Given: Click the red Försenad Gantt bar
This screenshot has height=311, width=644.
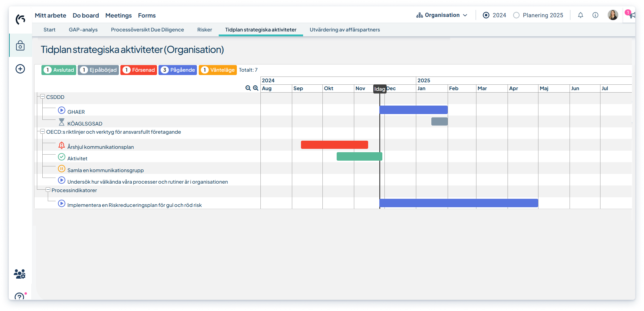Looking at the screenshot, I should pos(334,145).
